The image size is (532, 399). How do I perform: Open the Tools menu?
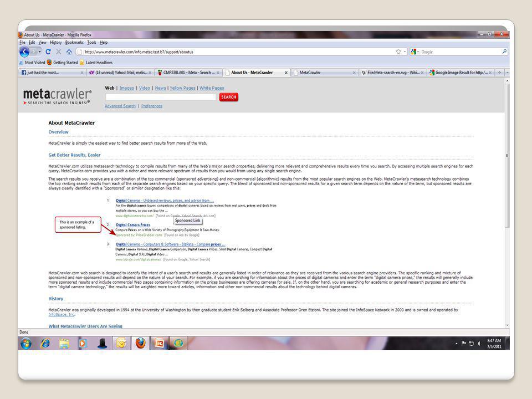(x=91, y=43)
